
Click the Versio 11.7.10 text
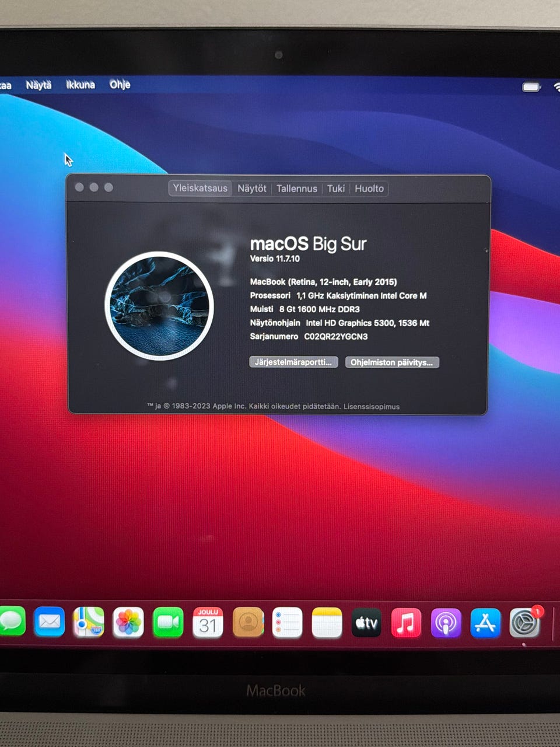pyautogui.click(x=275, y=259)
